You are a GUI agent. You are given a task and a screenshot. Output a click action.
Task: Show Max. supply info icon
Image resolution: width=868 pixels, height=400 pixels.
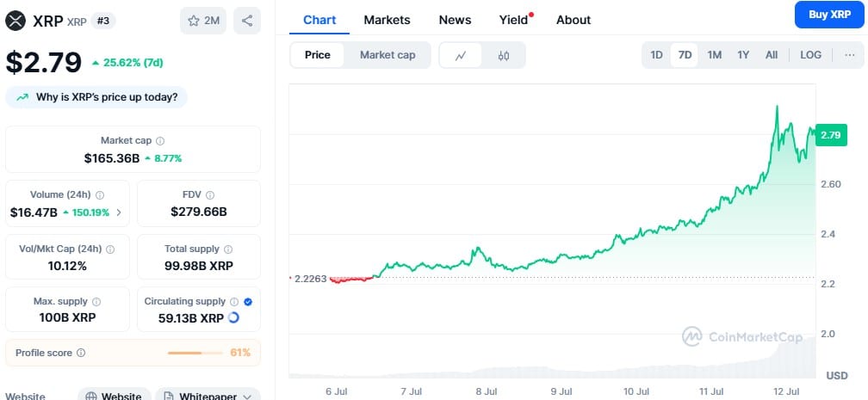point(96,302)
